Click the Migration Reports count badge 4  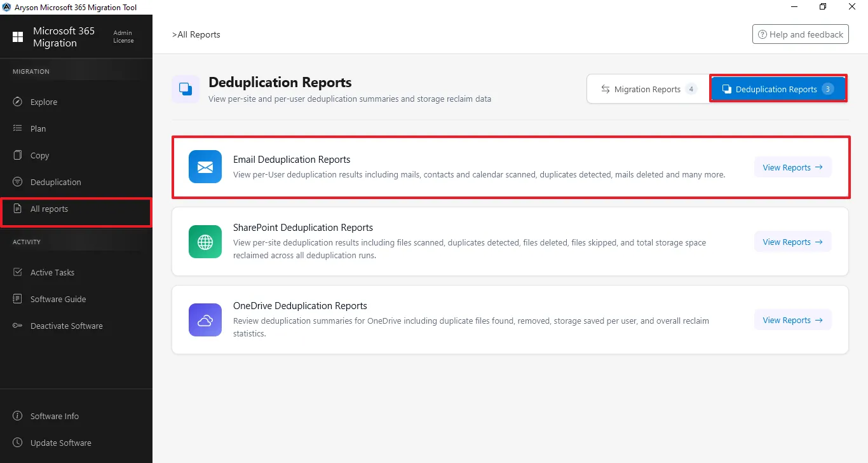pyautogui.click(x=691, y=89)
